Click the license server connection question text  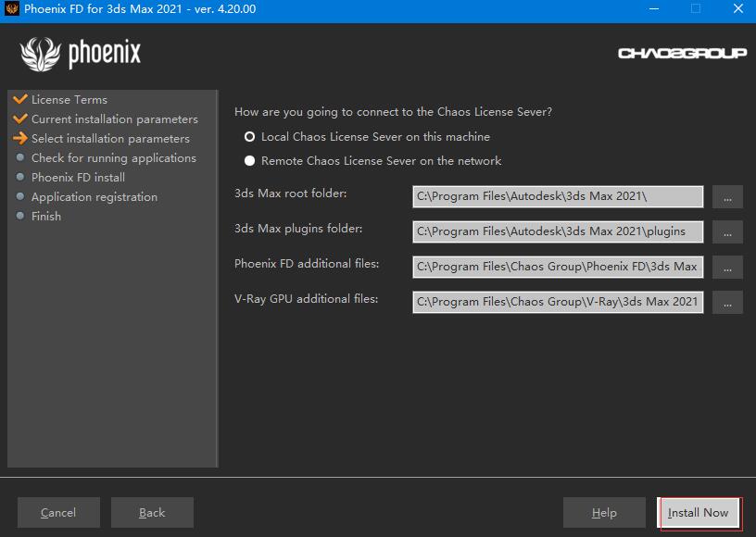coord(394,112)
